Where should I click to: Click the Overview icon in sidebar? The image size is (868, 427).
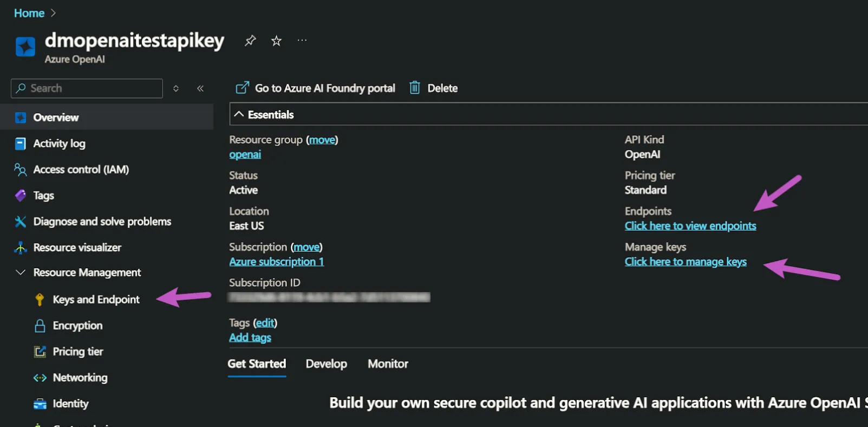21,118
